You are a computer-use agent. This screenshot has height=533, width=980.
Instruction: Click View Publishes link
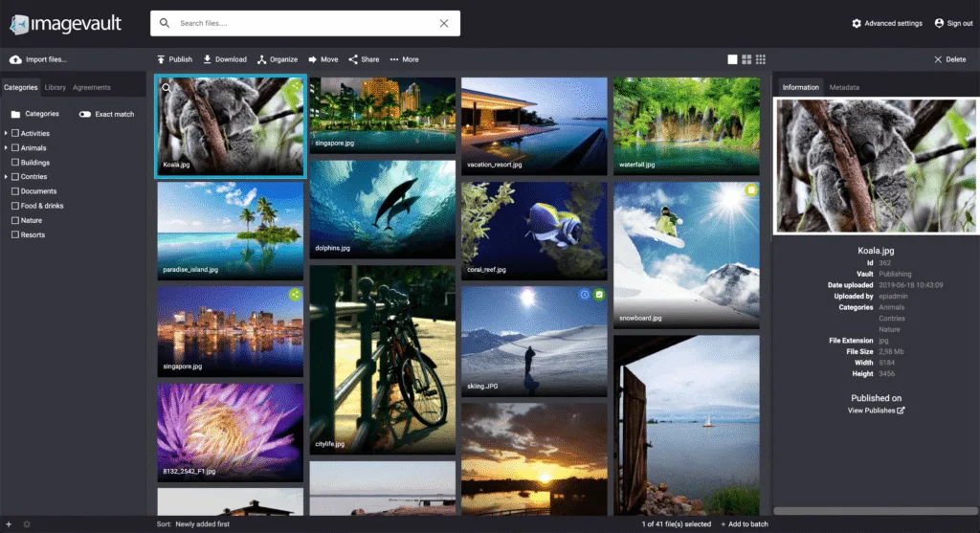(x=876, y=411)
